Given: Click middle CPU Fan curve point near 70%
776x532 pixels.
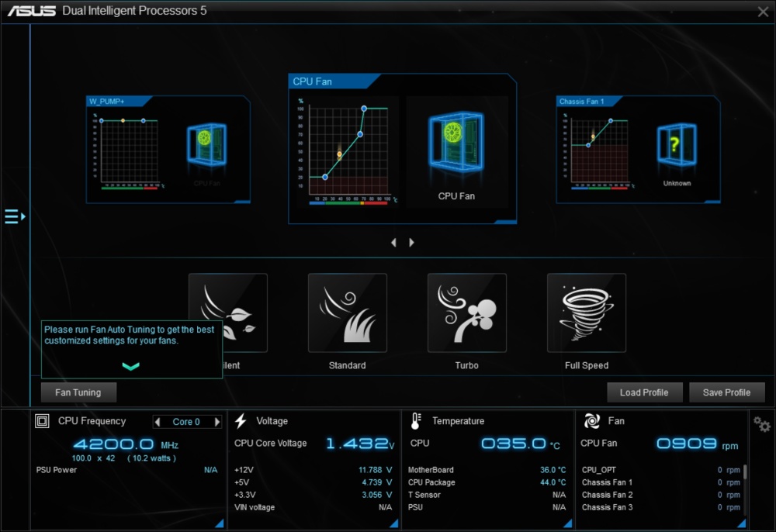Looking at the screenshot, I should pos(360,134).
